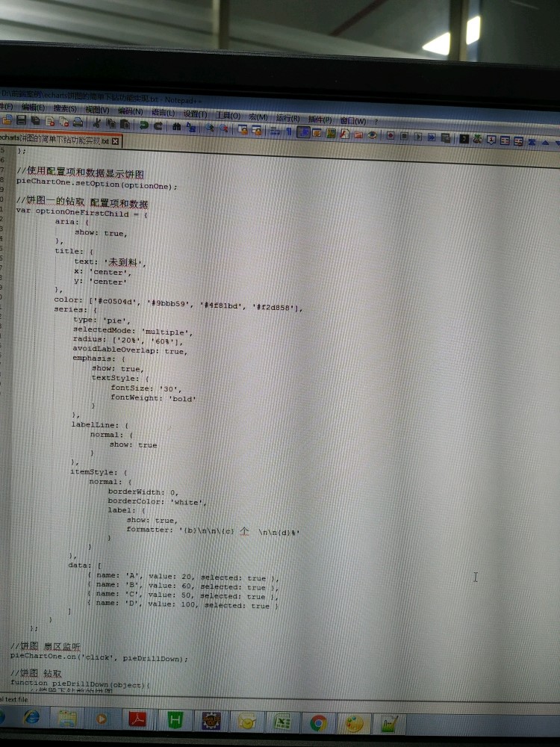
Task: Open the 宏(M) Macro menu
Action: (258, 117)
